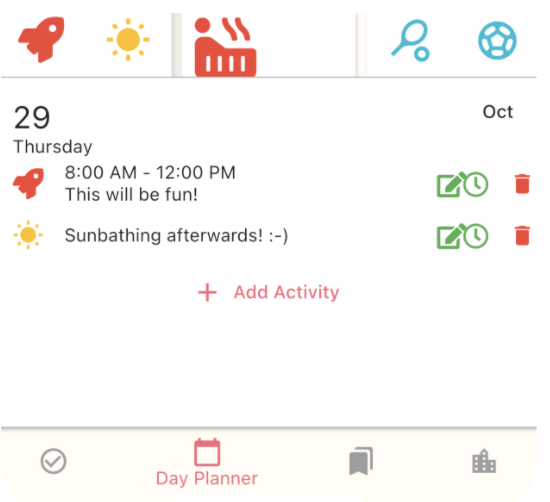Click the Oct month label

click(497, 112)
